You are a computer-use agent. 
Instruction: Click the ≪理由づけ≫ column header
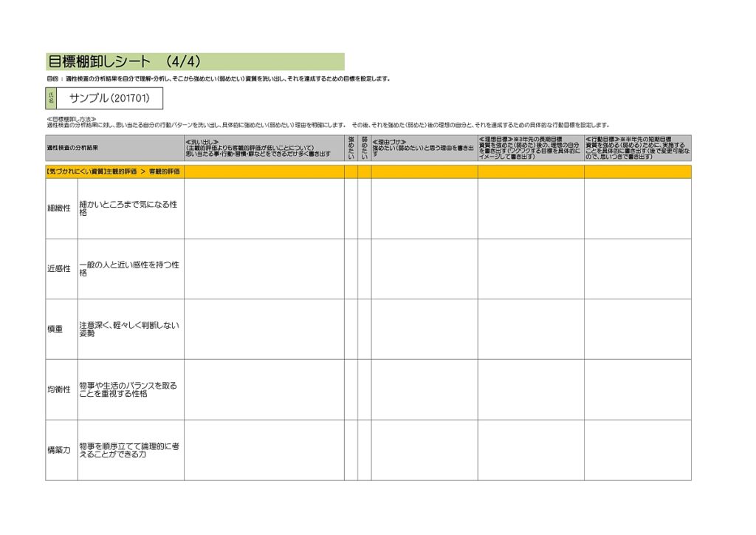click(x=425, y=148)
